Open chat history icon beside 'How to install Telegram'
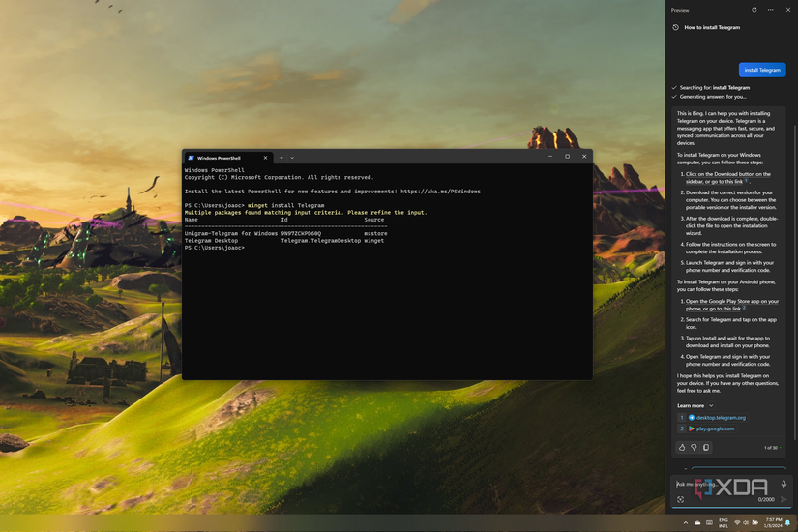 point(675,27)
